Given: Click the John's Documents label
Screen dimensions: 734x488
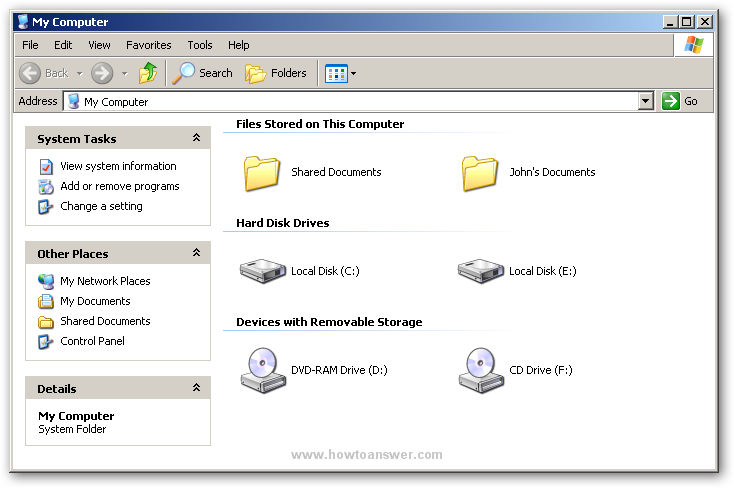Looking at the screenshot, I should [x=552, y=172].
